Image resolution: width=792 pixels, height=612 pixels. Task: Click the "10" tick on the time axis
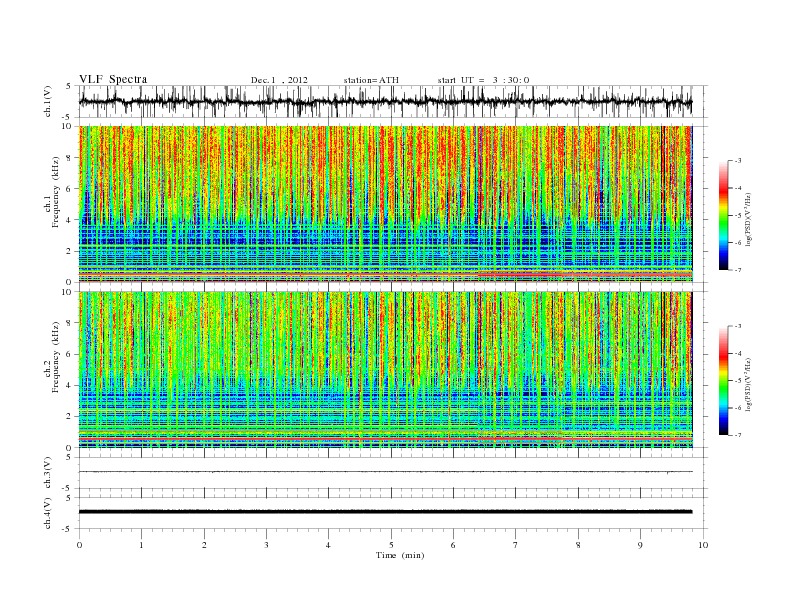coord(703,545)
